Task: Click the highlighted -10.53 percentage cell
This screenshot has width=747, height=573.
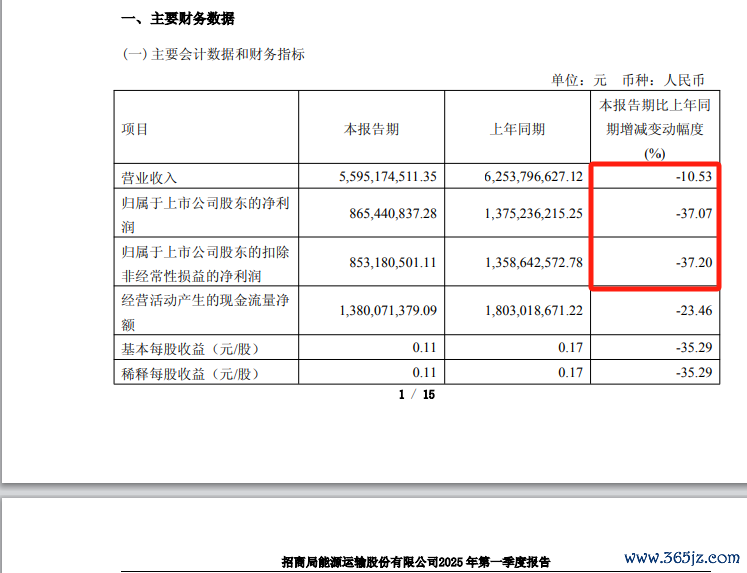Action: point(692,177)
